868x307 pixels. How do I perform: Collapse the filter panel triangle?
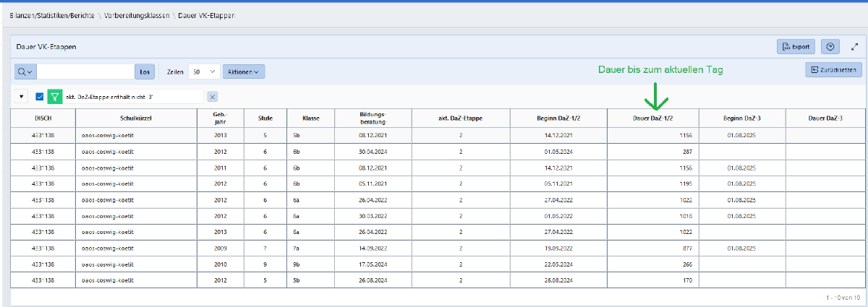click(21, 97)
